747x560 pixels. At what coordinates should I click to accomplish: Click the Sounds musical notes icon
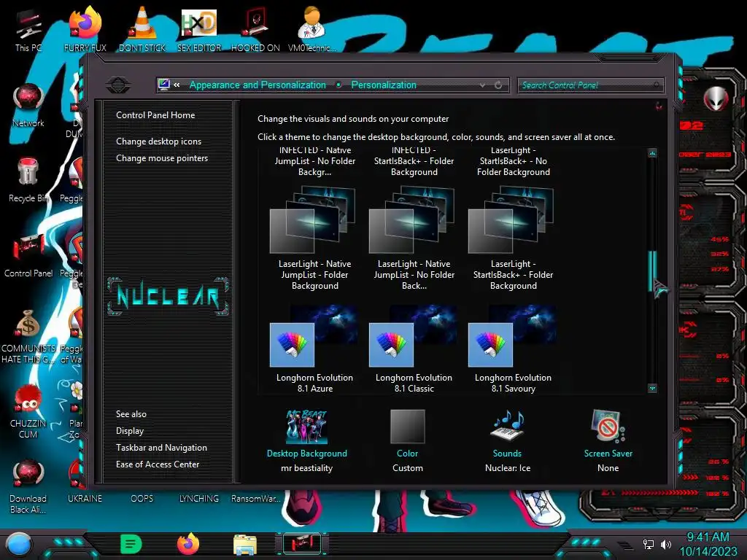pos(508,425)
